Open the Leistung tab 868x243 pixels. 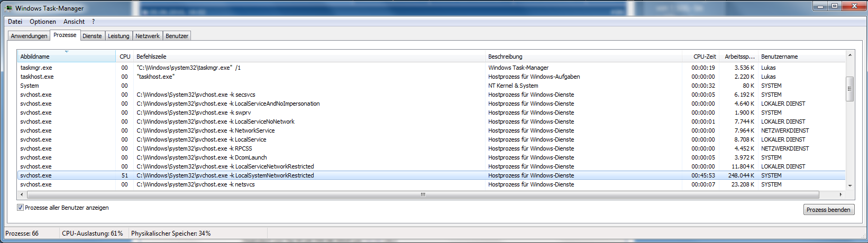point(118,36)
